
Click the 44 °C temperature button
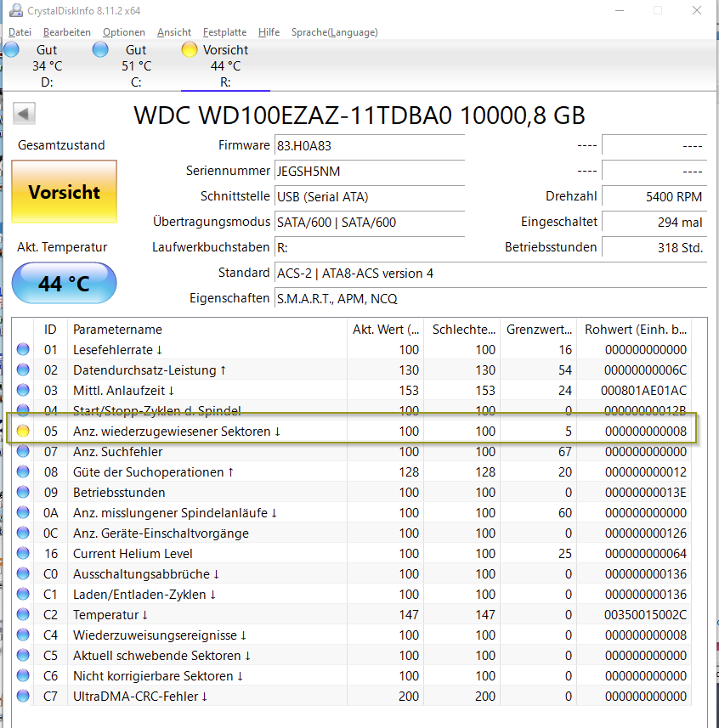(64, 283)
